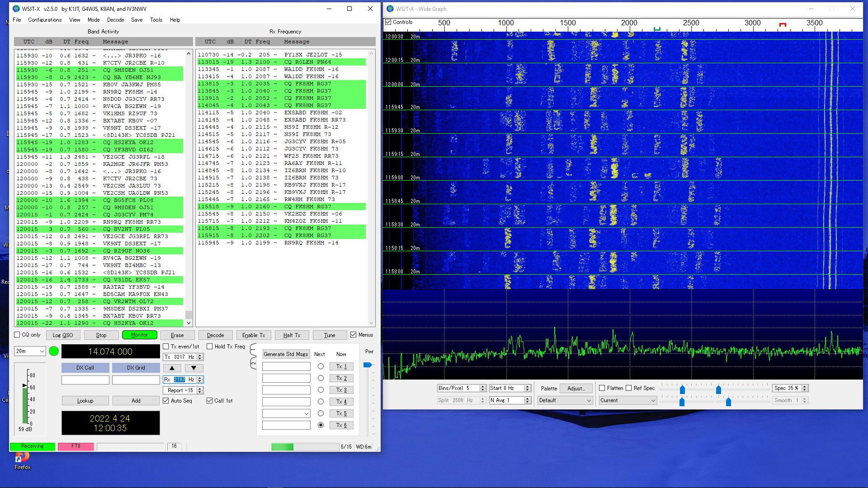Click the Tx 1 message input field

tap(286, 366)
